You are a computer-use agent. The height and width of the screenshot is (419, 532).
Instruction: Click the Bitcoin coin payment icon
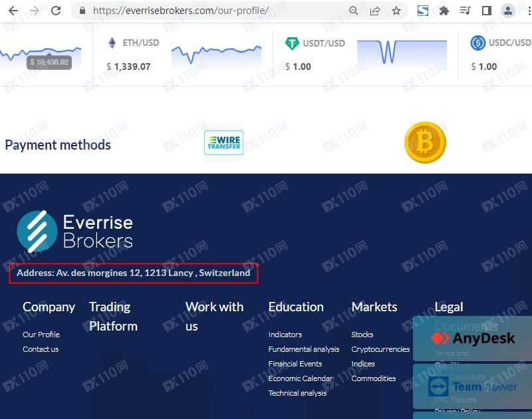coord(425,142)
